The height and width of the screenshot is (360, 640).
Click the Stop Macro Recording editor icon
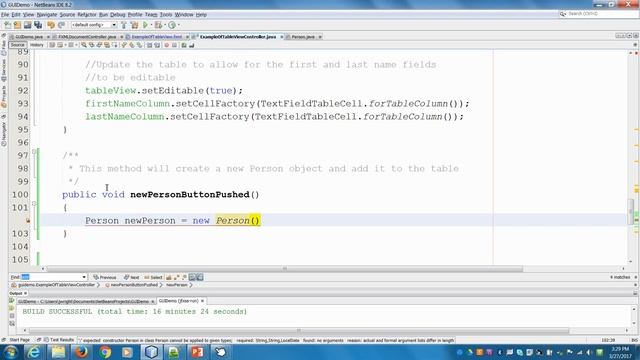click(x=174, y=45)
